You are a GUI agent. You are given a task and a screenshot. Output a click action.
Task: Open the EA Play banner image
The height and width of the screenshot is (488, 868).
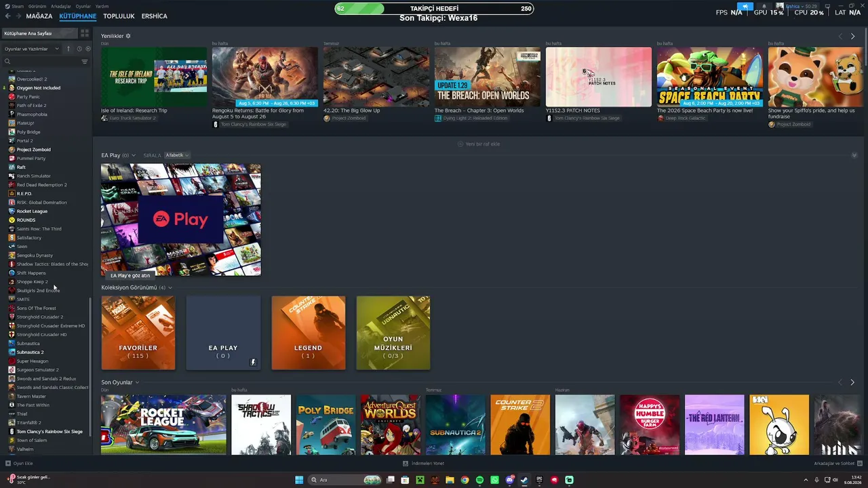click(181, 220)
